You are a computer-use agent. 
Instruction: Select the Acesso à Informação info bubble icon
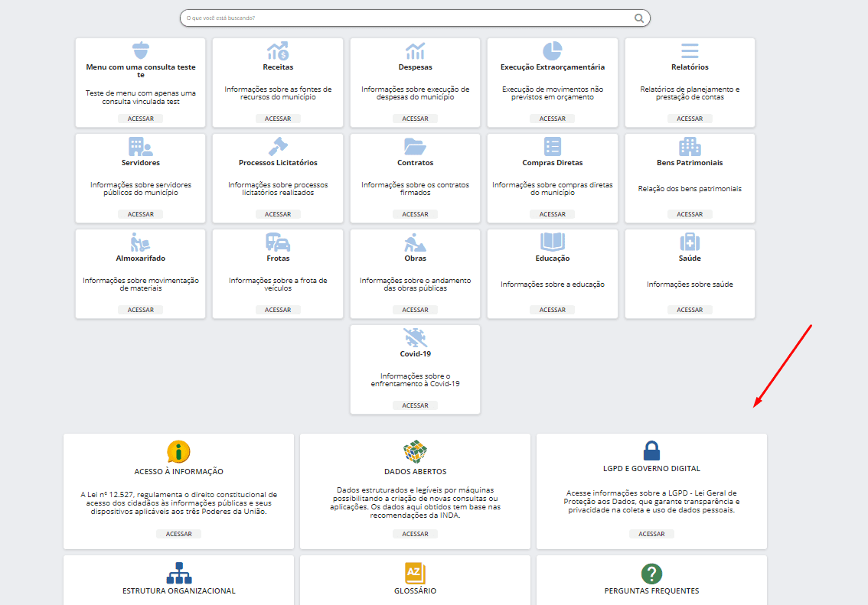(x=178, y=451)
